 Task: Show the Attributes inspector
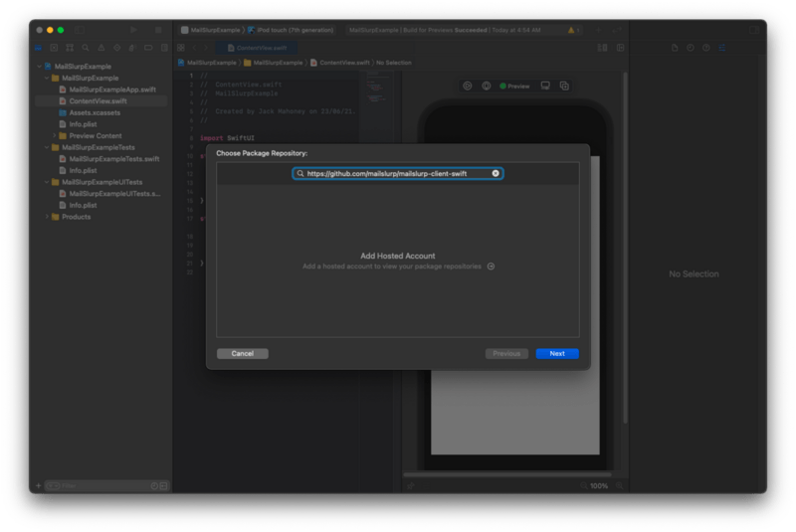[722, 48]
